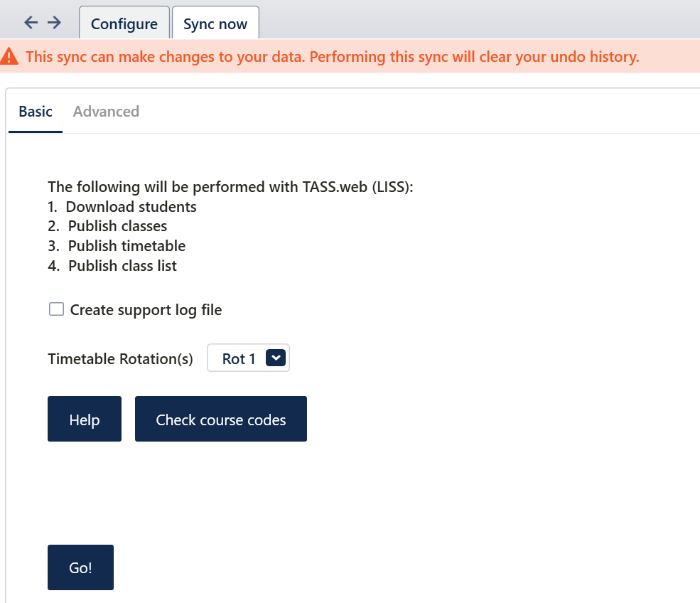Click the "Download students" step text
The width and height of the screenshot is (700, 603).
[131, 207]
